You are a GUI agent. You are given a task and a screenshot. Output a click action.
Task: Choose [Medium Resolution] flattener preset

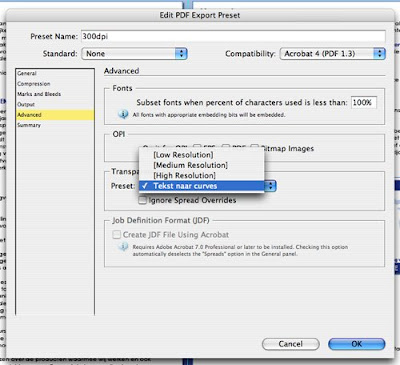click(202, 165)
